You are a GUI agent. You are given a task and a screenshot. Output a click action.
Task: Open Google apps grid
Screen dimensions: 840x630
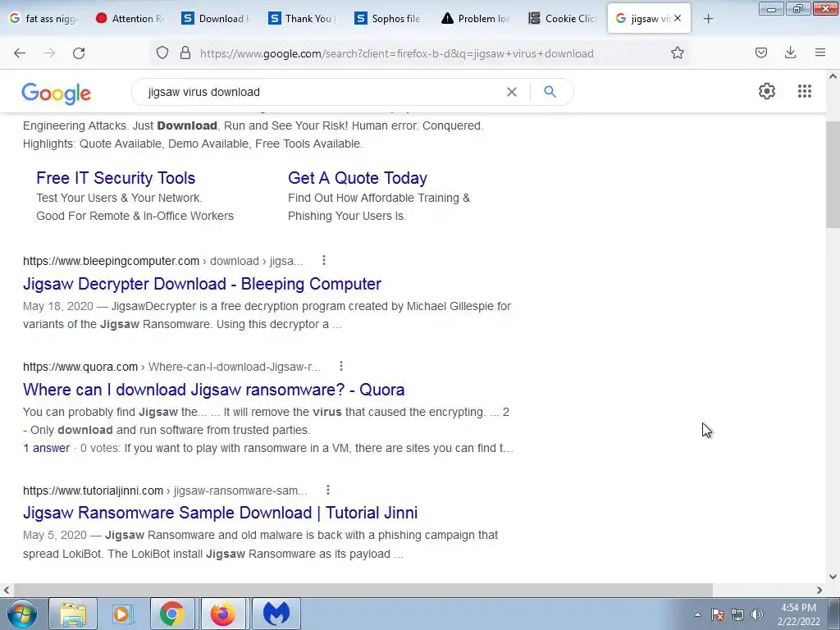coord(804,91)
